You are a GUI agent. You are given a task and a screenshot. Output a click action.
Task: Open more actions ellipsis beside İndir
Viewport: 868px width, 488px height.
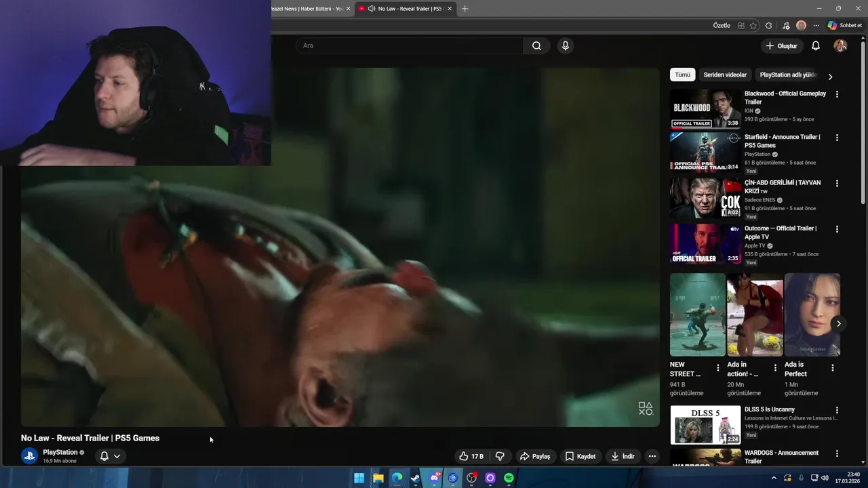click(652, 456)
